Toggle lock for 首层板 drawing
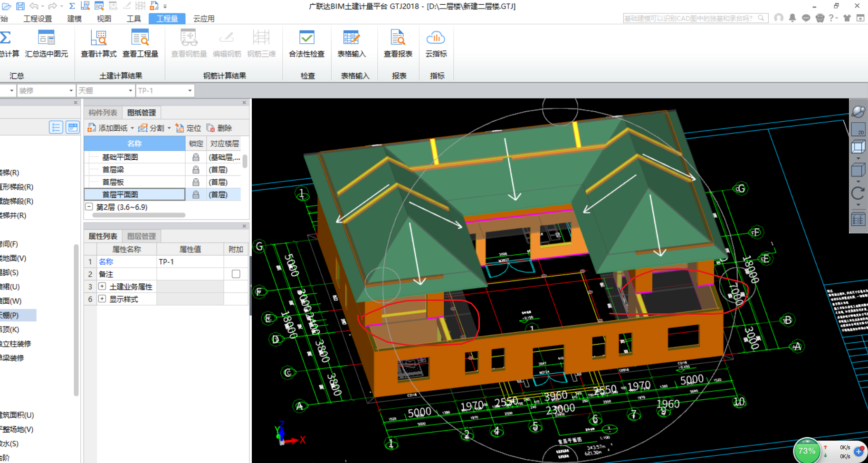 click(x=196, y=182)
